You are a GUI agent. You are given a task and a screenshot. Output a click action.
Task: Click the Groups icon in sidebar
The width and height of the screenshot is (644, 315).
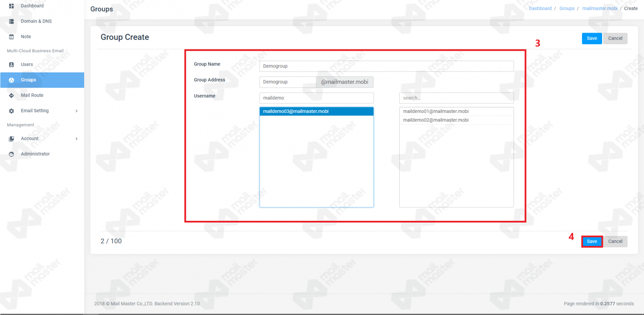tap(11, 80)
